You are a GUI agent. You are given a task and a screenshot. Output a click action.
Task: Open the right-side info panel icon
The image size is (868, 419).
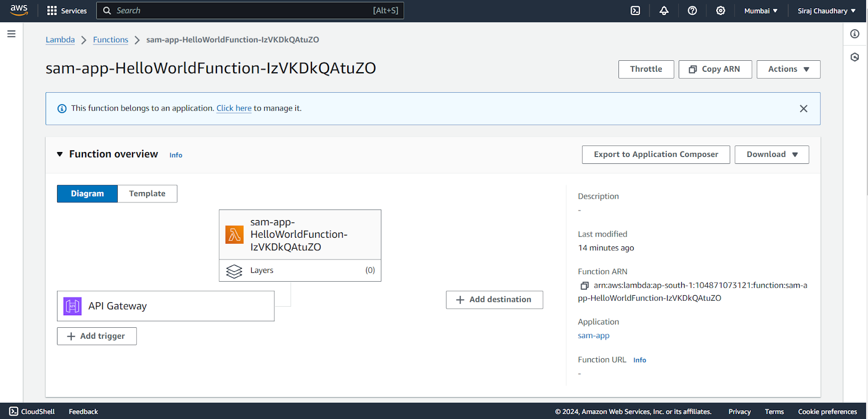tap(855, 34)
